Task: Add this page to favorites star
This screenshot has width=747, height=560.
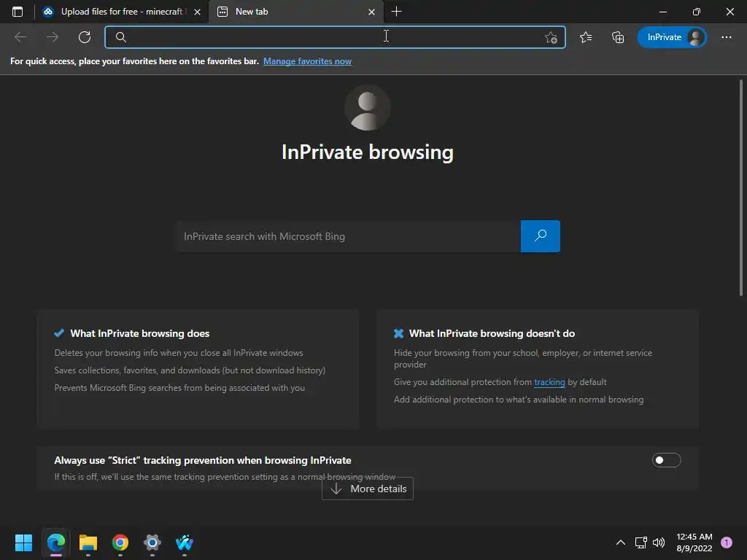Action: pos(551,37)
